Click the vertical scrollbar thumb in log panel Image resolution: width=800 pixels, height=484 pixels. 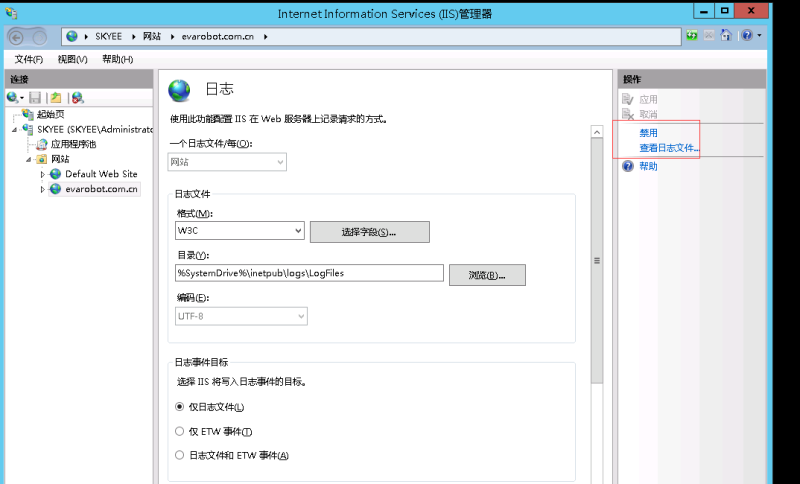597,260
